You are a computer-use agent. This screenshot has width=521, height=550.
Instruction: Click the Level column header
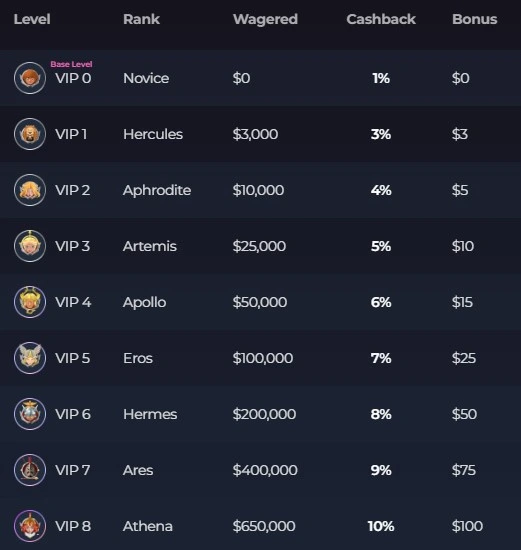point(32,19)
